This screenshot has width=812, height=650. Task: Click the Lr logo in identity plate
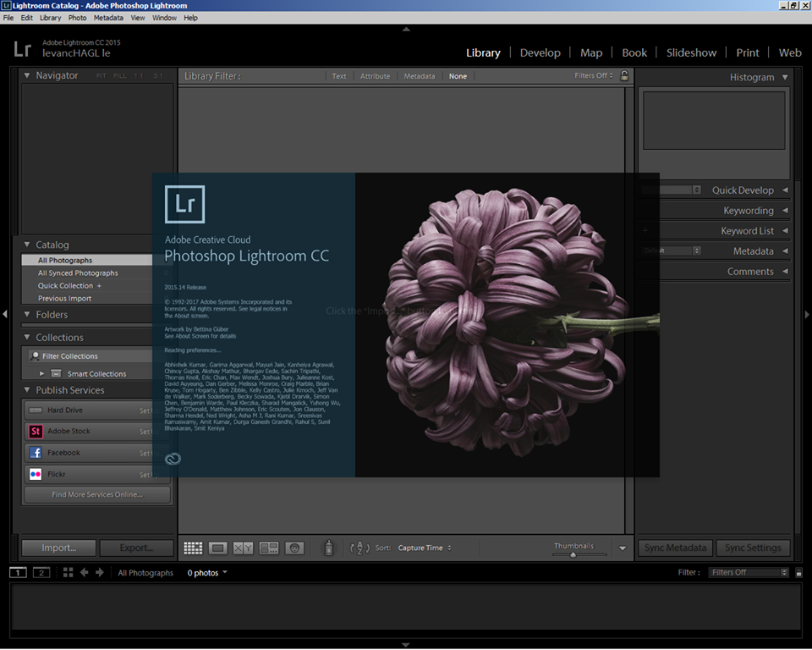[22, 49]
